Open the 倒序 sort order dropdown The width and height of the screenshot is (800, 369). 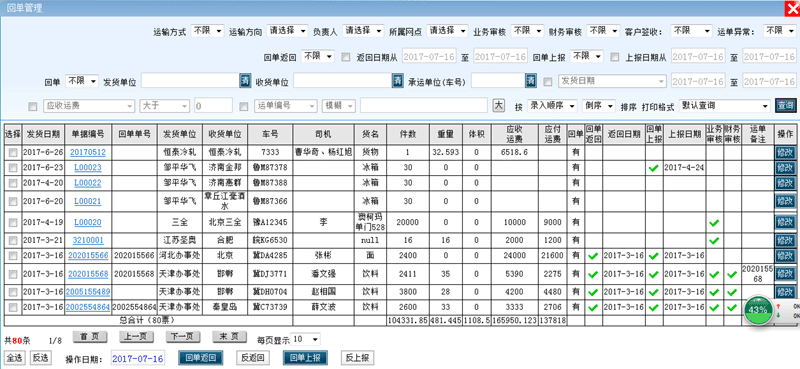coord(599,106)
